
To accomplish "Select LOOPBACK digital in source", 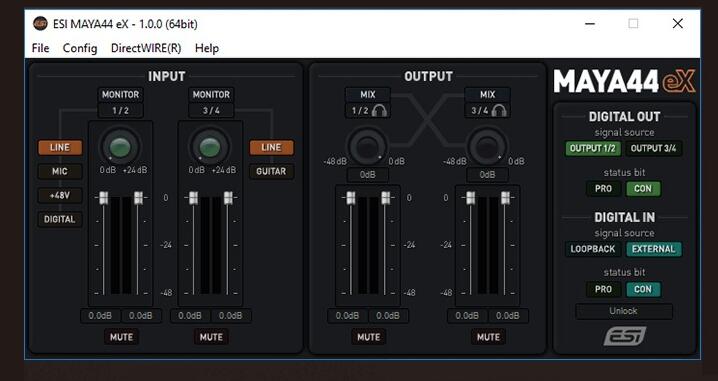I will (x=593, y=249).
